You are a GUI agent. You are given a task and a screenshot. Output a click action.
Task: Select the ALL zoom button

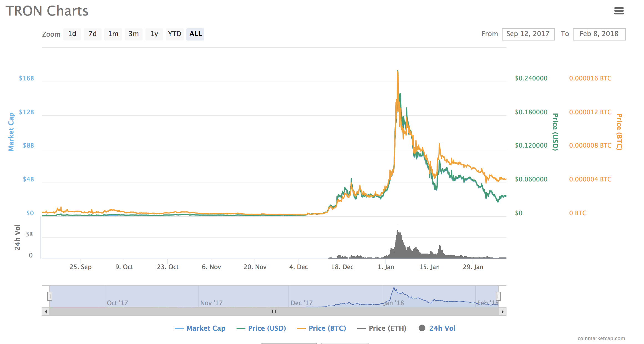(195, 34)
